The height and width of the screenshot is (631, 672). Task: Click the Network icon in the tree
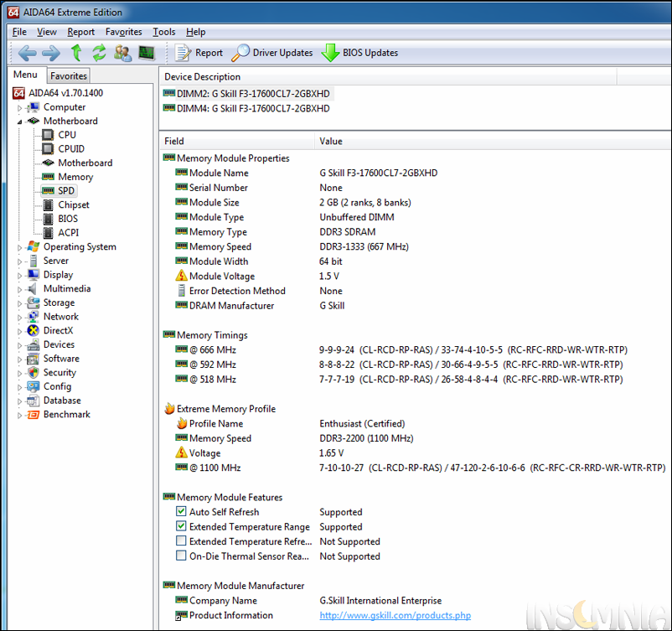[x=33, y=317]
